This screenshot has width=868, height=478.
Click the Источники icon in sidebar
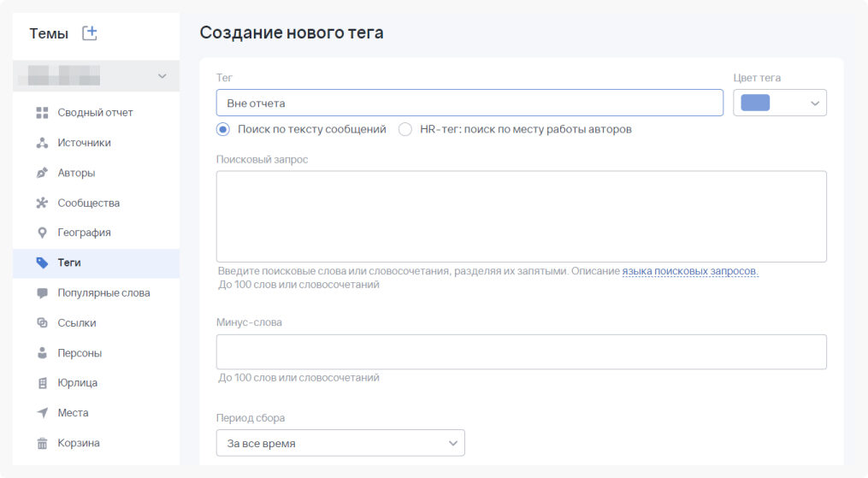point(42,143)
